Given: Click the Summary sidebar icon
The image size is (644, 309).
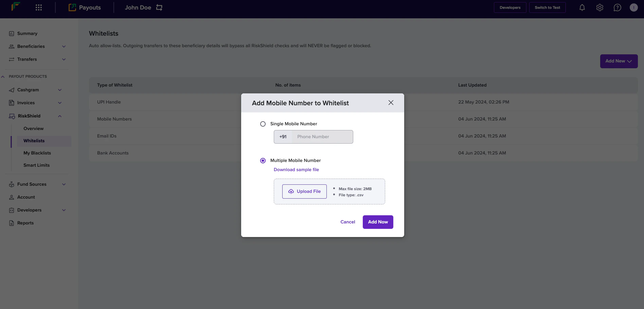Looking at the screenshot, I should pos(12,34).
